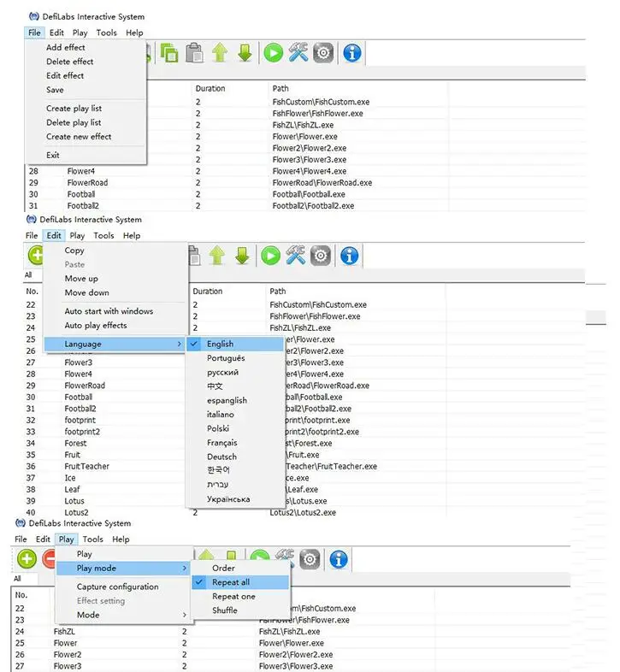The width and height of the screenshot is (620, 672).
Task: Click the green move-up arrow in the File-menu window
Action: point(220,53)
